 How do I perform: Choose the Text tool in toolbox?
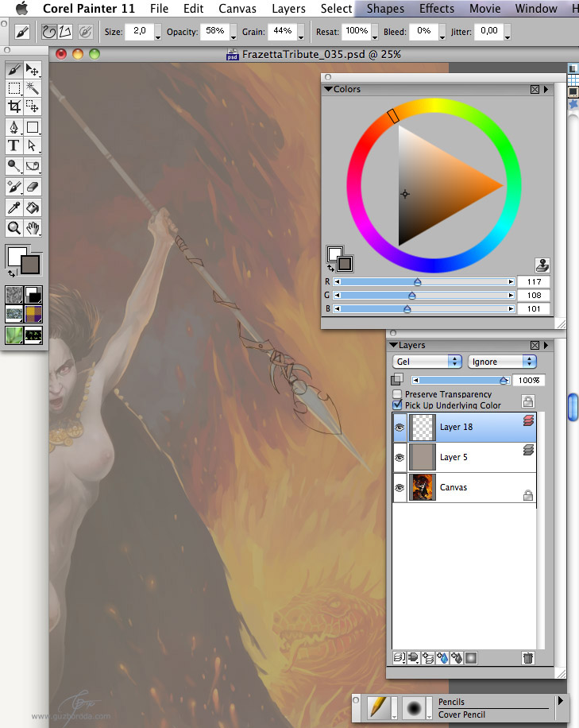14,145
